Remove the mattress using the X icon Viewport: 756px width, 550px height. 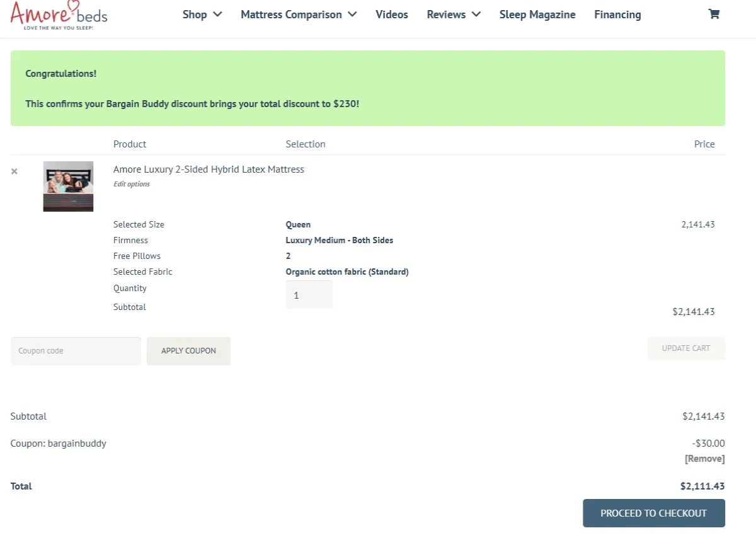tap(14, 171)
